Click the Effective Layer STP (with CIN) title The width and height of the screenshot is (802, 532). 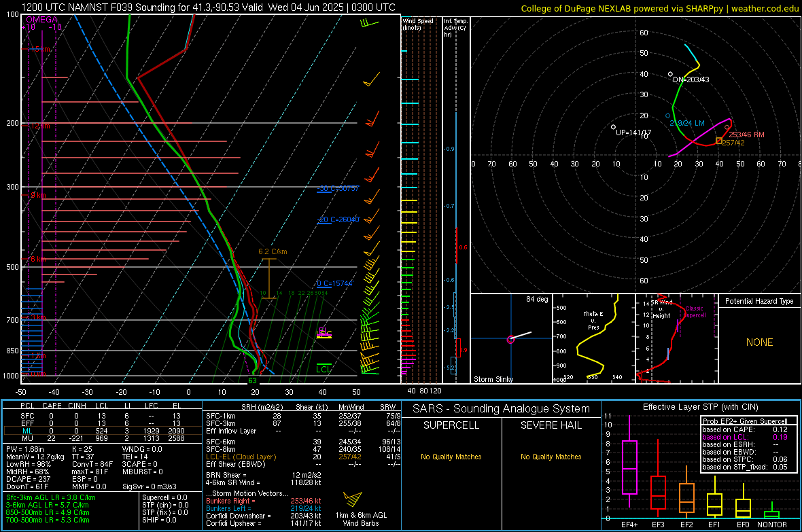(700, 407)
